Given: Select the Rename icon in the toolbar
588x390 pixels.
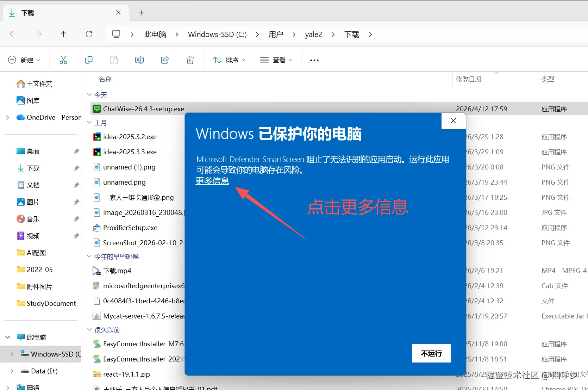Looking at the screenshot, I should point(139,60).
